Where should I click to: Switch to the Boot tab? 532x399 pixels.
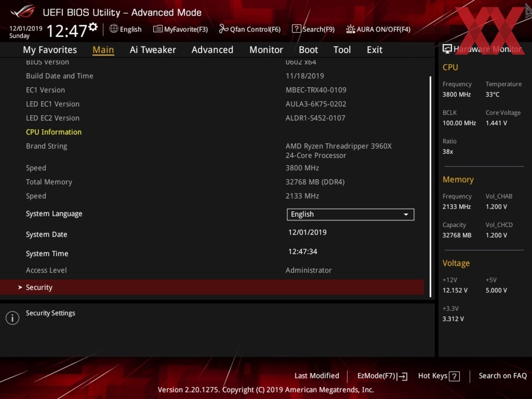point(308,50)
